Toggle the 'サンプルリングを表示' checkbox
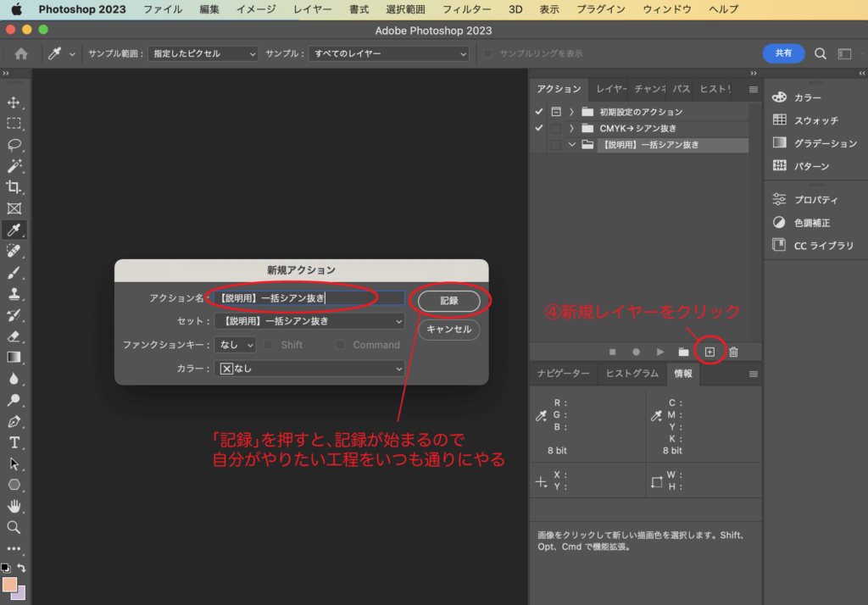Screen dimensions: 868x605 coord(487,53)
